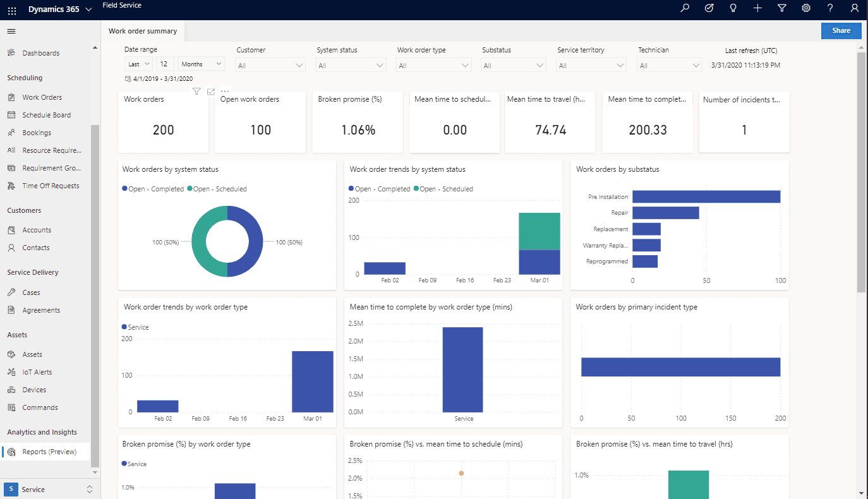
Task: Select the Work order summary tab
Action: [x=143, y=31]
